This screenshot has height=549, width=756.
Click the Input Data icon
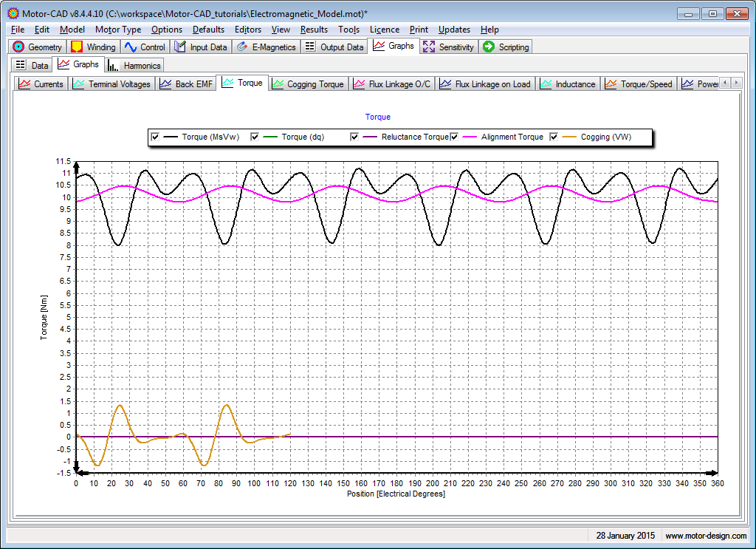180,47
